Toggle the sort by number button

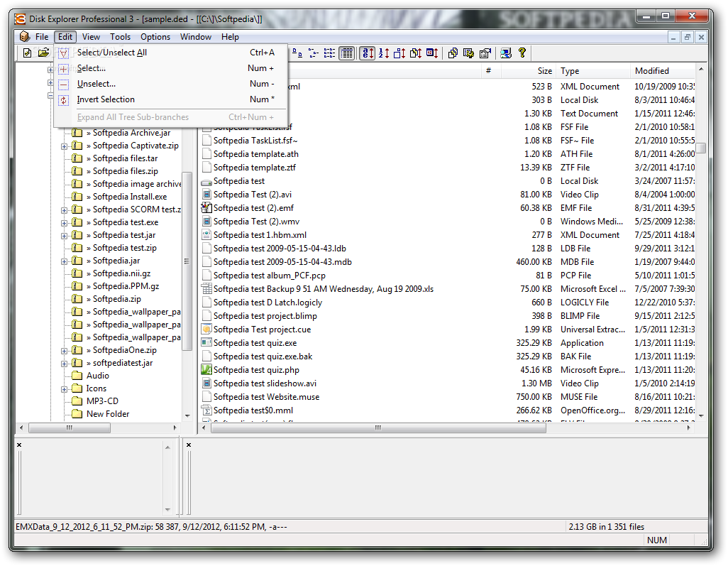(384, 53)
